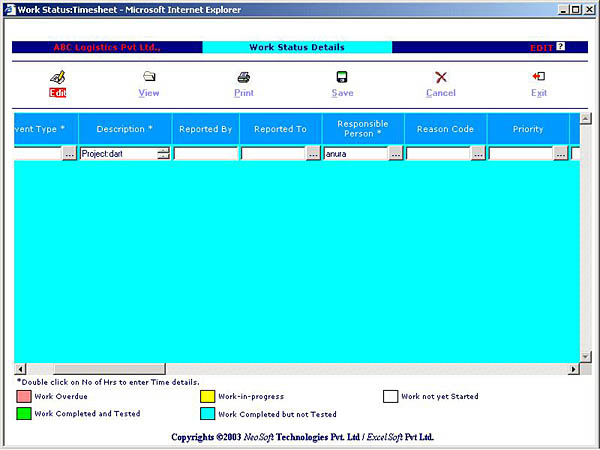
Task: Click the Edit toolbar icon
Action: tap(57, 77)
